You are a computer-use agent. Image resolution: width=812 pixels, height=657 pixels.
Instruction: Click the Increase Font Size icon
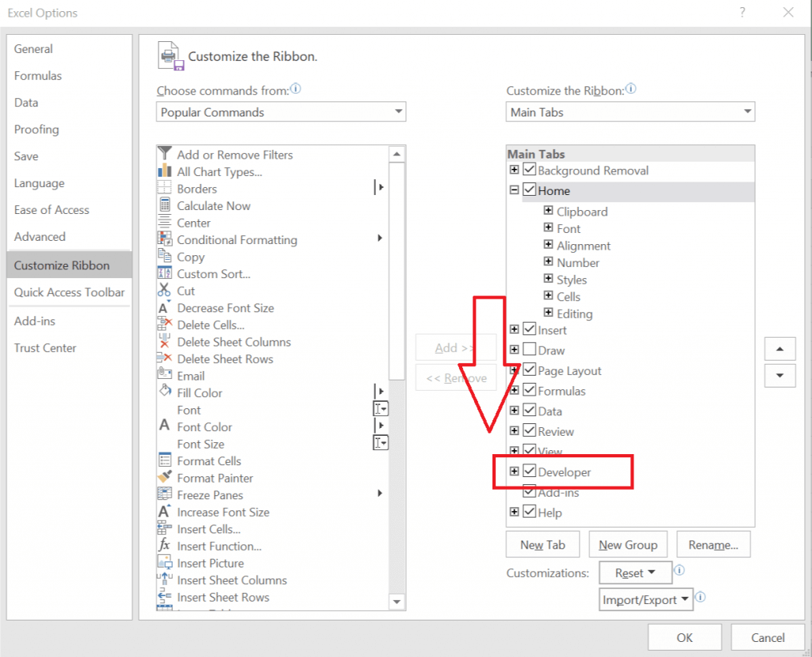[165, 511]
